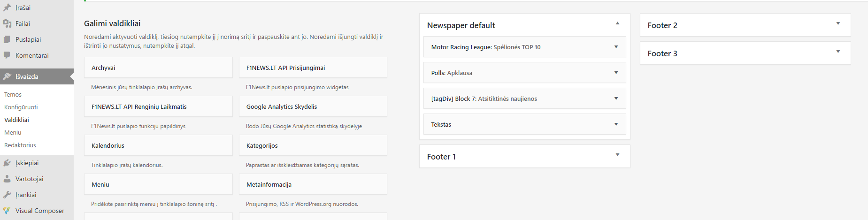Open the Meniu submenu item
868x220 pixels.
coord(13,132)
